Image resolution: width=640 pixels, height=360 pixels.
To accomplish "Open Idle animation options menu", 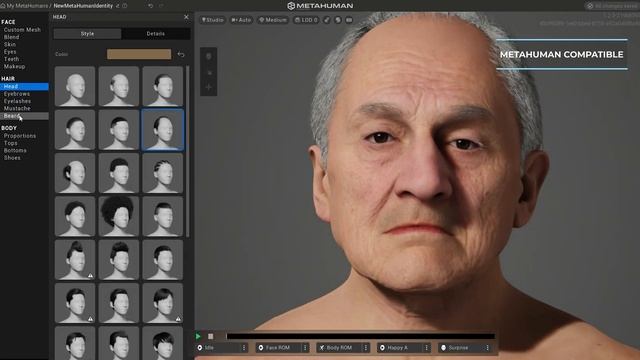I will 244,348.
